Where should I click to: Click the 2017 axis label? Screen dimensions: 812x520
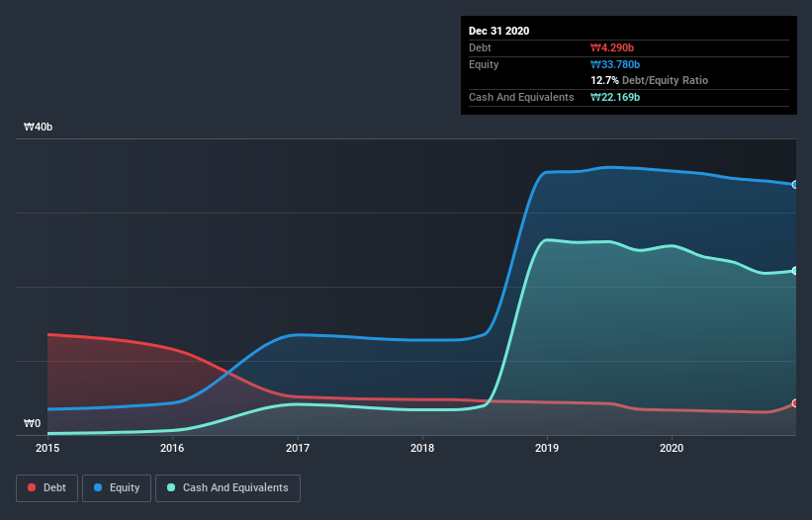(x=298, y=448)
